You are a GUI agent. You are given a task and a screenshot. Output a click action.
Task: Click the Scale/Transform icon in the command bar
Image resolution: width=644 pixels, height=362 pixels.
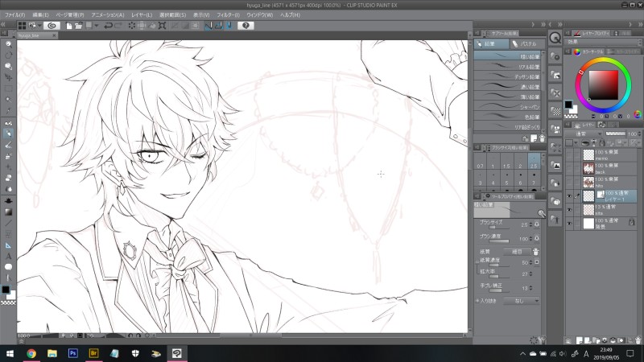click(x=163, y=26)
